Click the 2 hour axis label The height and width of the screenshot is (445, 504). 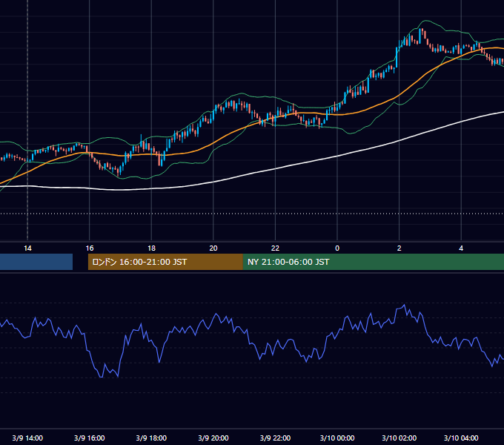coord(399,248)
